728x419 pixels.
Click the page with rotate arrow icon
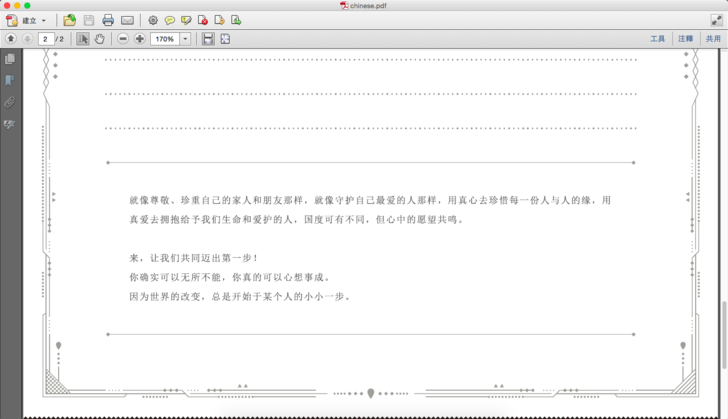coord(220,20)
